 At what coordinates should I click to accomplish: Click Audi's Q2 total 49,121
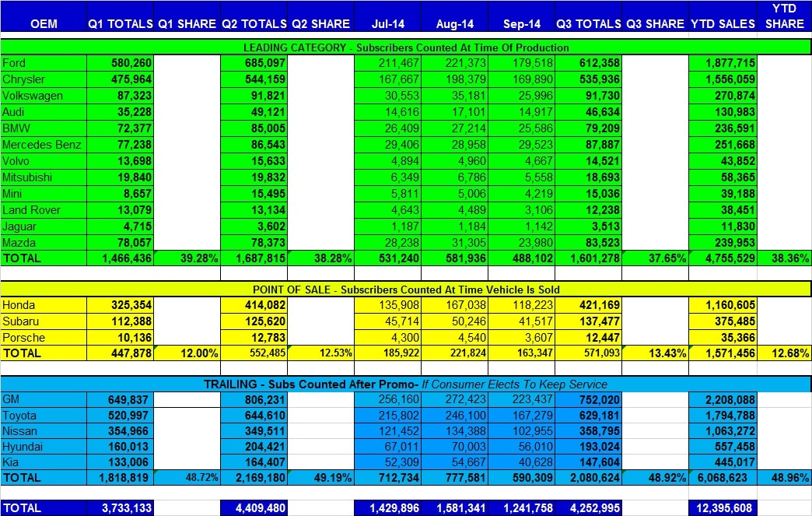(254, 112)
